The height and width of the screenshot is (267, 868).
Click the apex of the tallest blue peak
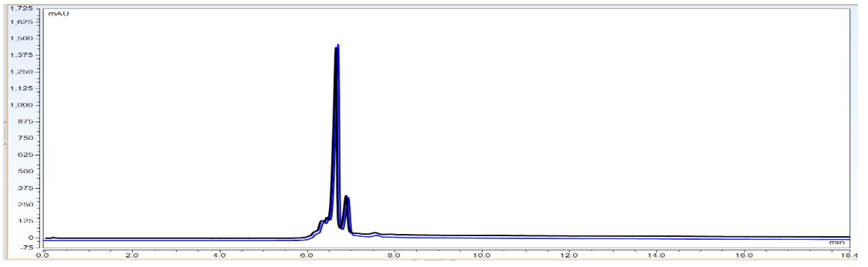pos(338,45)
